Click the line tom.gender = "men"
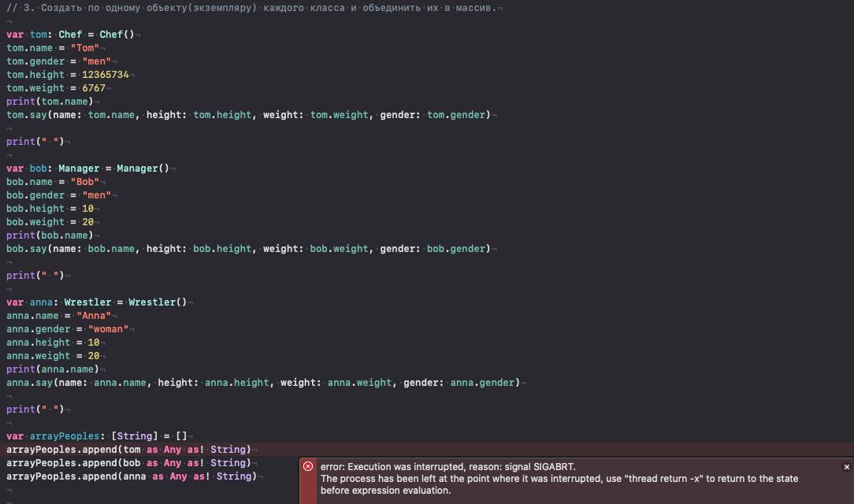Image resolution: width=854 pixels, height=504 pixels. click(x=59, y=61)
